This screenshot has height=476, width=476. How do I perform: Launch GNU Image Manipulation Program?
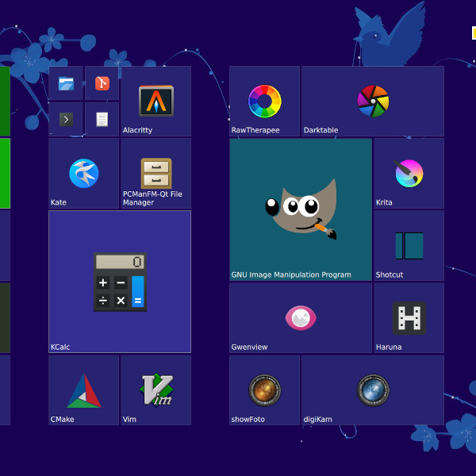click(x=301, y=209)
